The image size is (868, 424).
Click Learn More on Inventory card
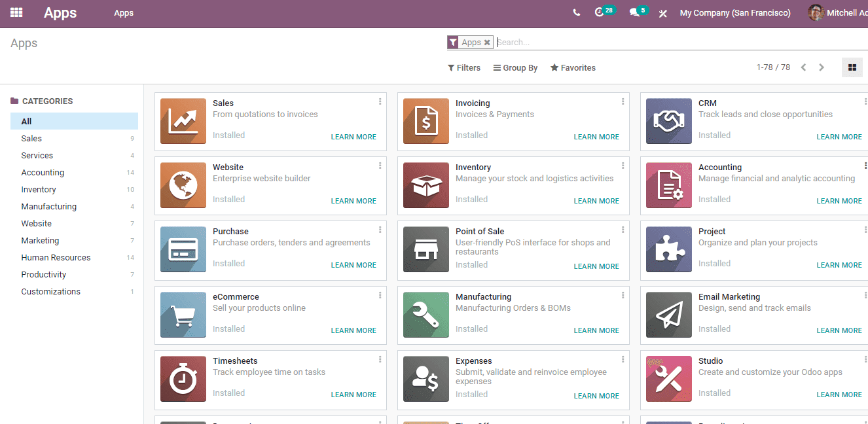pos(596,201)
